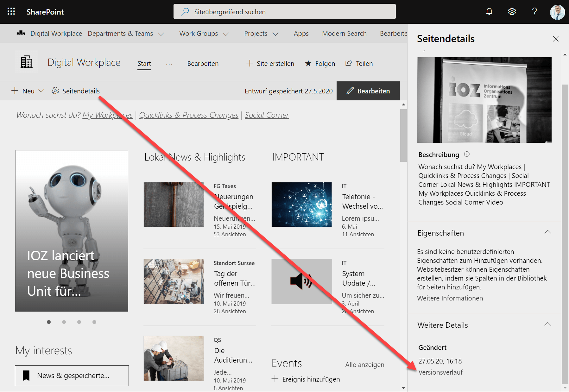Image resolution: width=569 pixels, height=392 pixels.
Task: Open the Telefonie - Wechsel news title
Action: tap(363, 201)
